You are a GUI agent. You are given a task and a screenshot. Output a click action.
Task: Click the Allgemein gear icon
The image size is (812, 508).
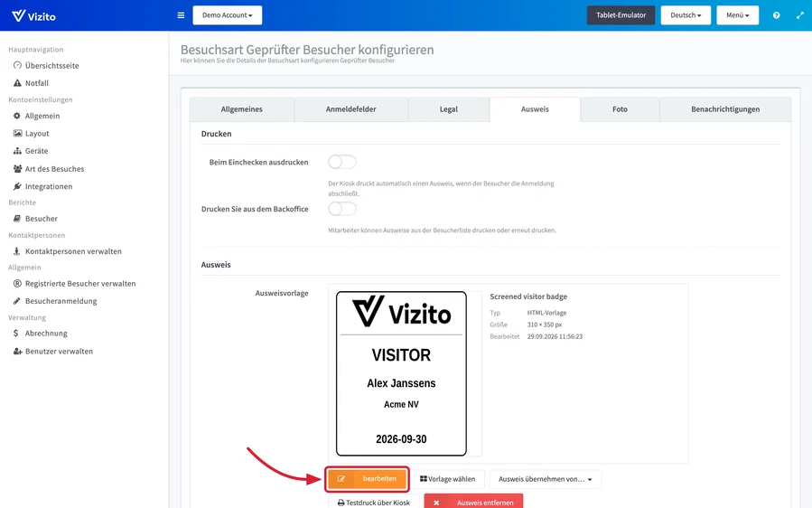pyautogui.click(x=17, y=116)
